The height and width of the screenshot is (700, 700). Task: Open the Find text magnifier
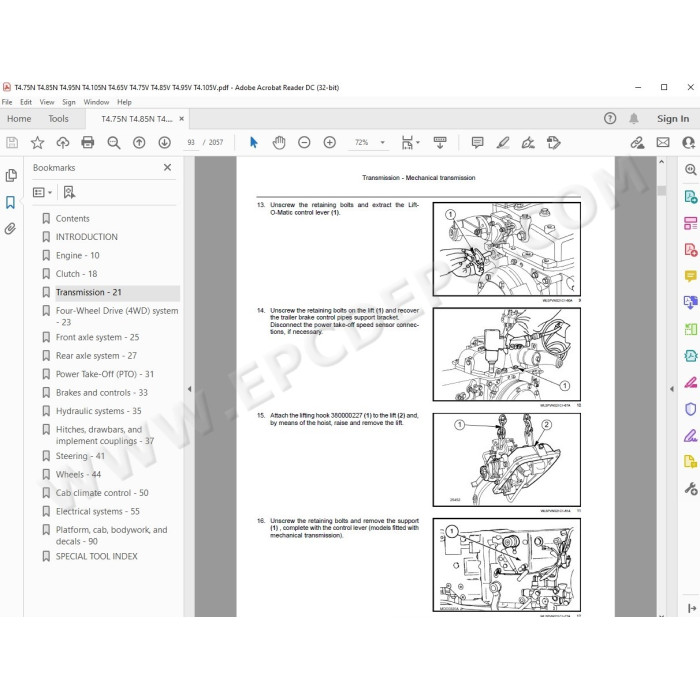tap(114, 142)
